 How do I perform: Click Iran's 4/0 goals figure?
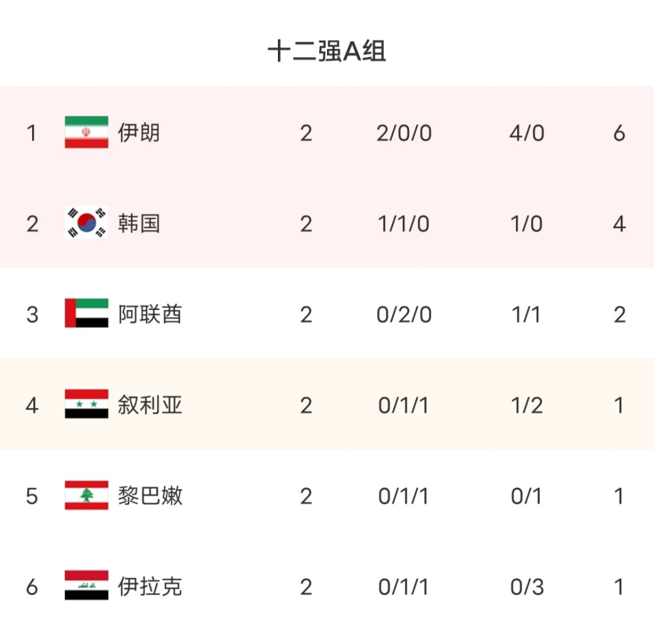(526, 133)
